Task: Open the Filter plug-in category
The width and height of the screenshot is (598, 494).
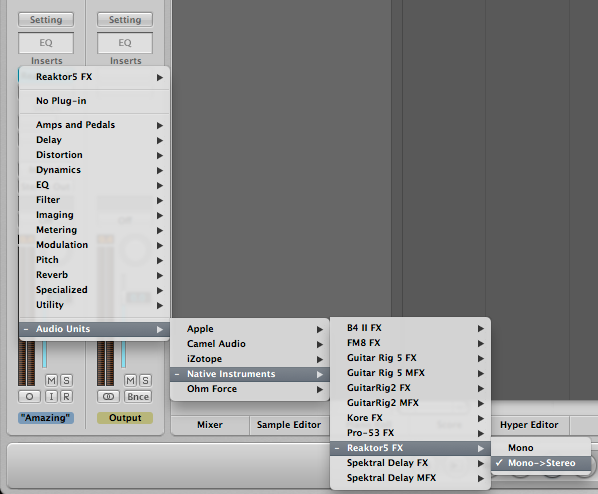Action: [x=94, y=200]
